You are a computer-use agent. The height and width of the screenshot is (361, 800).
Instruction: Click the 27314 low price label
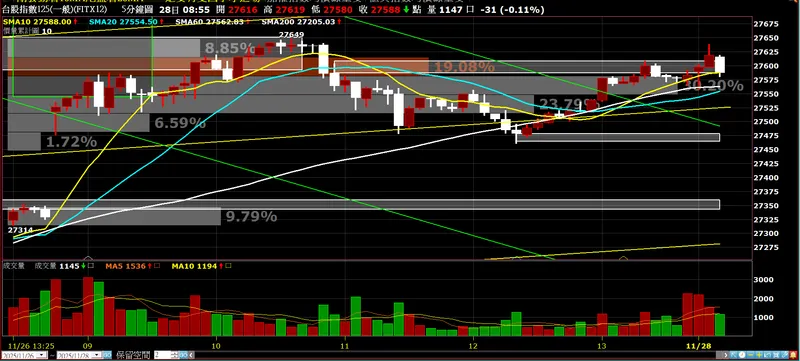20,230
